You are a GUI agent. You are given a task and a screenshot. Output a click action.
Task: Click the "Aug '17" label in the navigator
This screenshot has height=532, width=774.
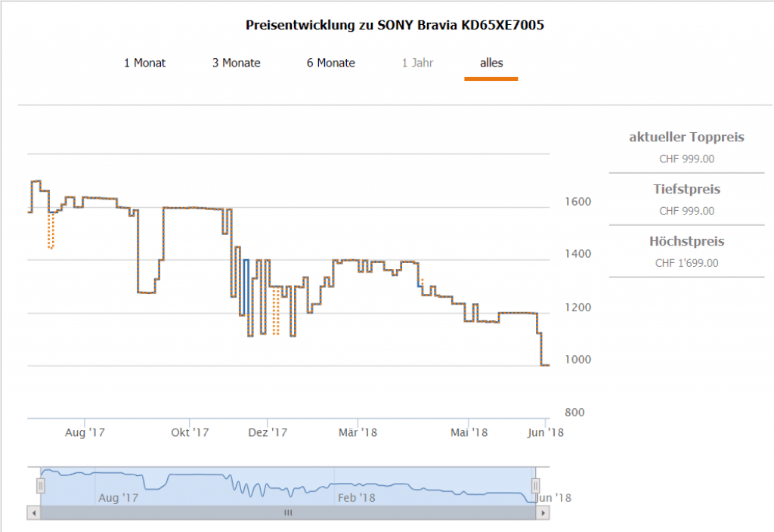point(119,498)
